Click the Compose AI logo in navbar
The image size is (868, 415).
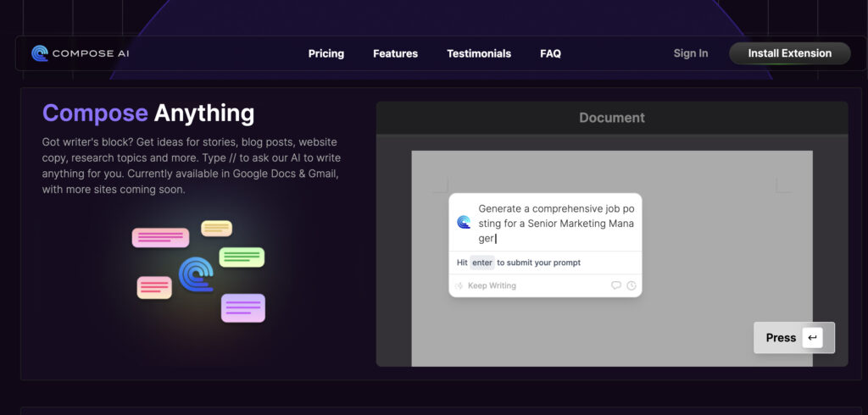pyautogui.click(x=81, y=53)
